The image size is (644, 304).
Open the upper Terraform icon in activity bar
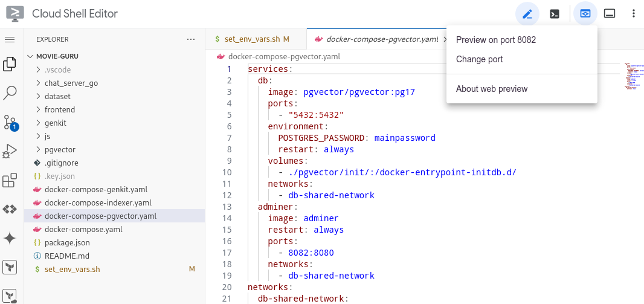click(10, 267)
